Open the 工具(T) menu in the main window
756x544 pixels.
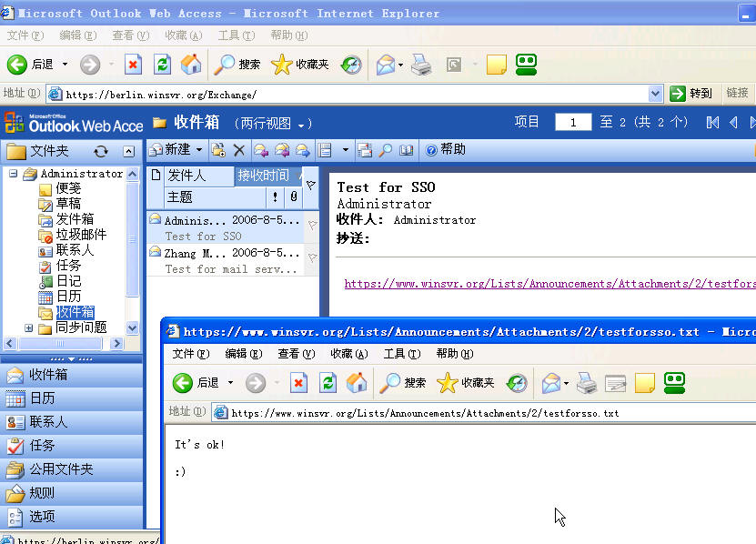228,35
